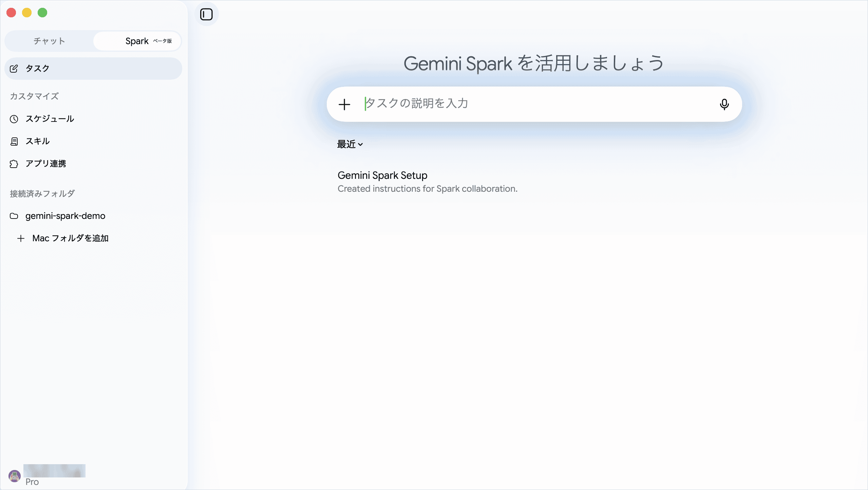Click the plus attach icon in task input
868x490 pixels.
[344, 105]
